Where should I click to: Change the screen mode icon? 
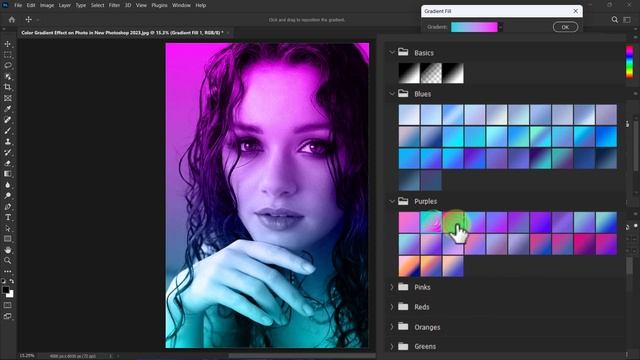pyautogui.click(x=7, y=316)
